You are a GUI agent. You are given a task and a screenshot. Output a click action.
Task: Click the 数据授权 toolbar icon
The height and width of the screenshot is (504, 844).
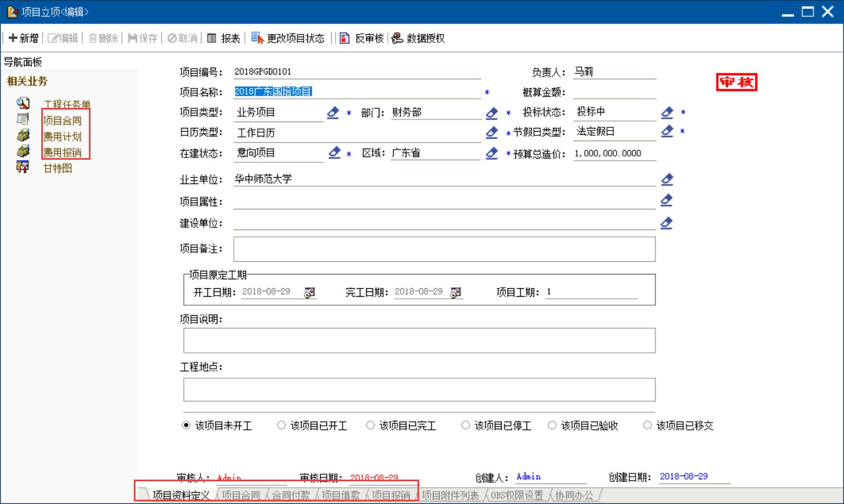point(397,38)
